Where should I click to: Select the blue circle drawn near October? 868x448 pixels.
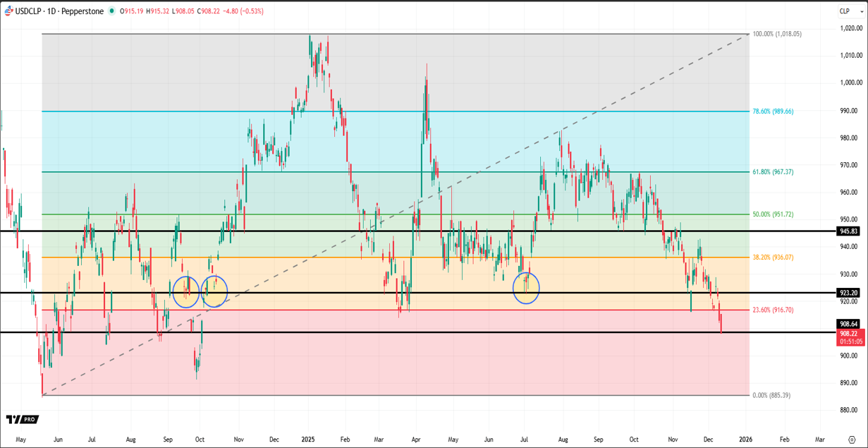click(214, 291)
